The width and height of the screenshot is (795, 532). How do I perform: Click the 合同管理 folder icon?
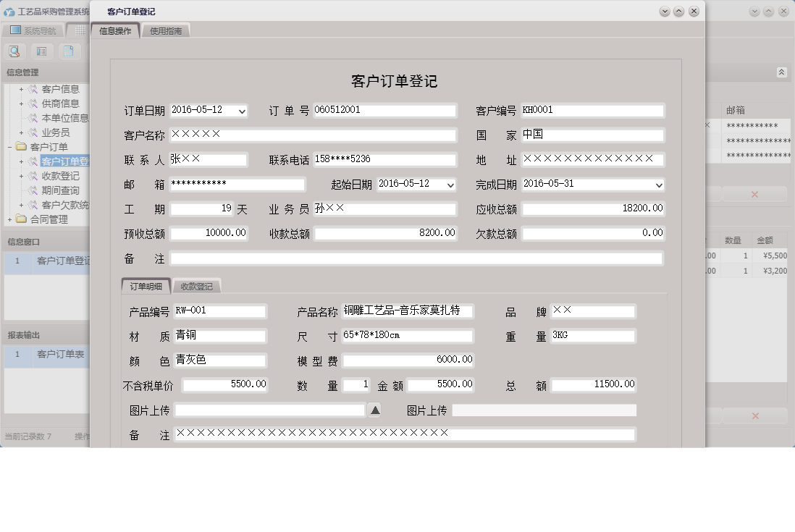tap(21, 219)
